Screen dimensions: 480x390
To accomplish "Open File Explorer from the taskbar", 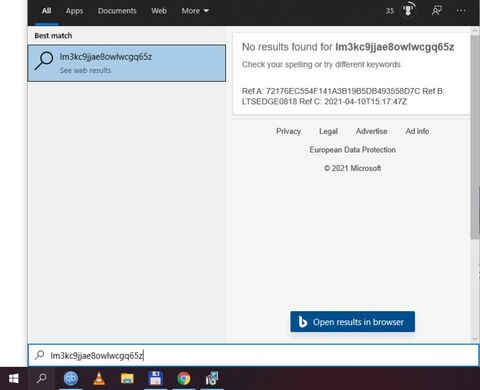I will click(127, 379).
